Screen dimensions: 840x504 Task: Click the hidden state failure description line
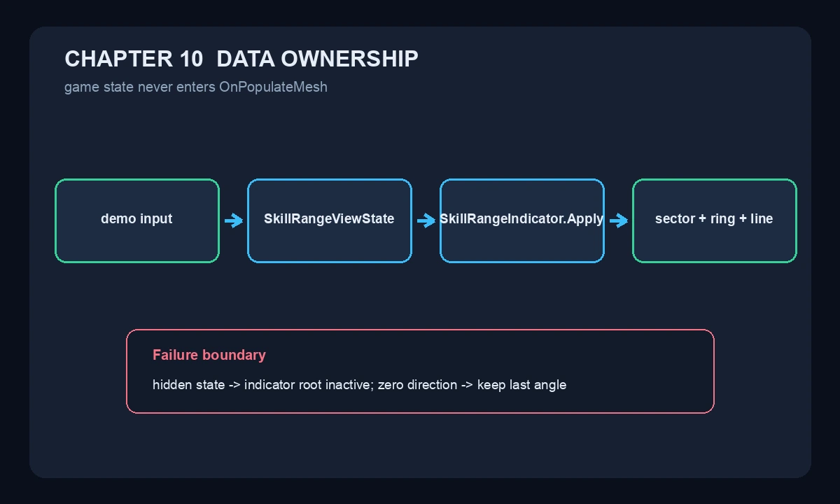coord(359,385)
